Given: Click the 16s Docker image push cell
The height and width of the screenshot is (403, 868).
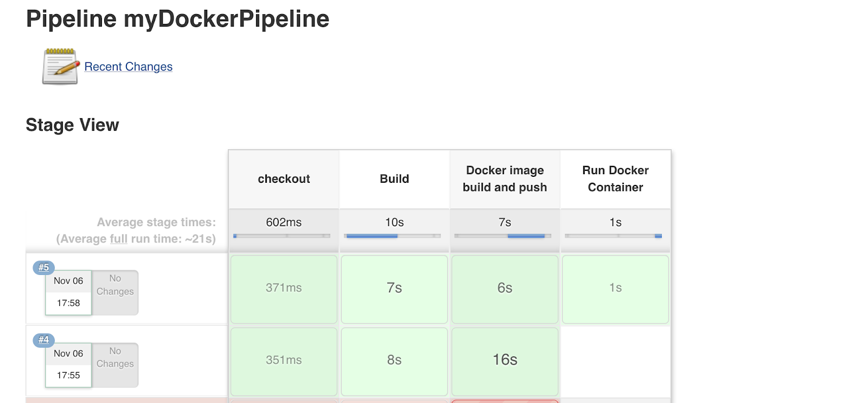Looking at the screenshot, I should click(x=505, y=361).
